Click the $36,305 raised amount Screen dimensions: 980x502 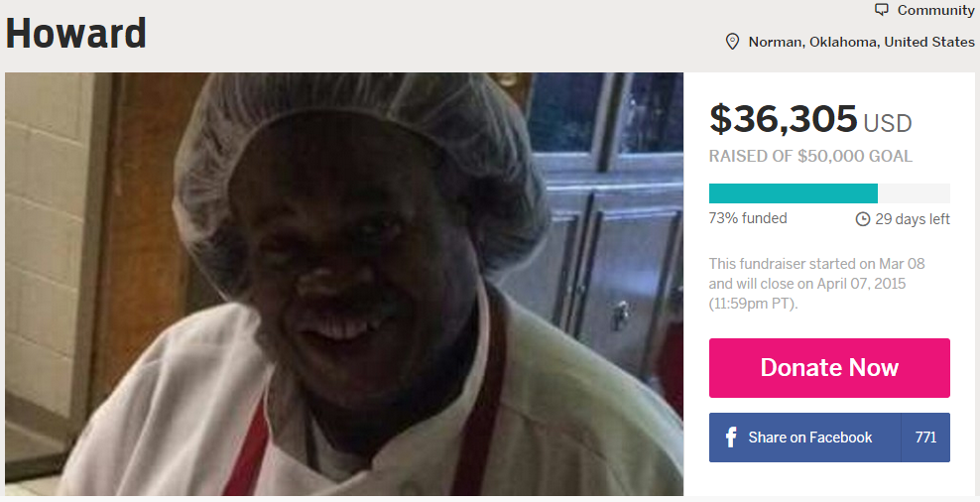784,119
